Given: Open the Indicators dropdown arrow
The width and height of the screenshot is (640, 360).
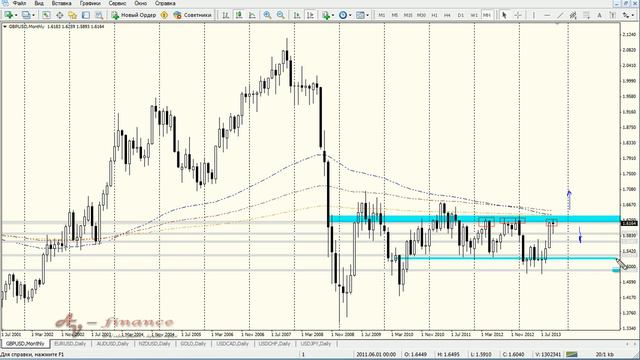Looking at the screenshot, I should [x=333, y=15].
